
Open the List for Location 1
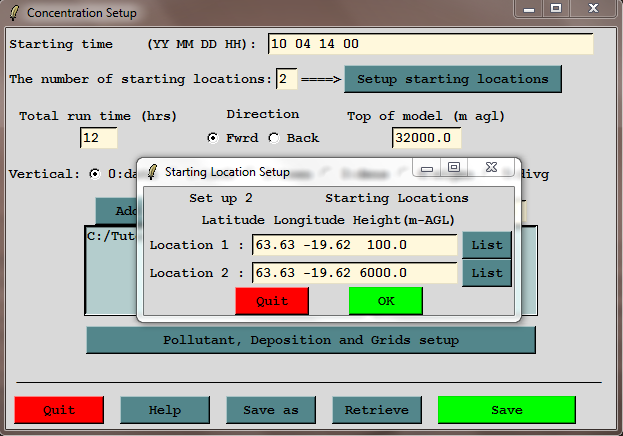(486, 245)
